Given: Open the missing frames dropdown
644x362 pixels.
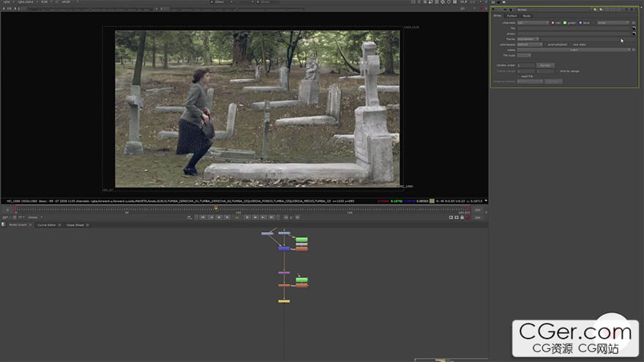Looking at the screenshot, I should tap(530, 81).
